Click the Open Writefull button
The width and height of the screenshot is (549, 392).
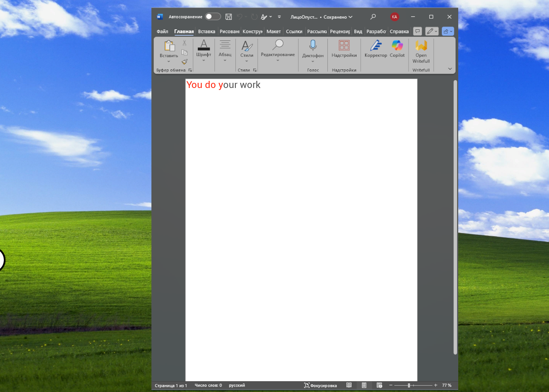421,52
